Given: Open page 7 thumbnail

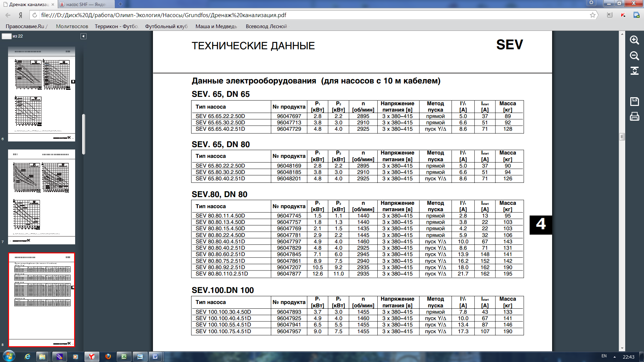Looking at the screenshot, I should tap(42, 197).
